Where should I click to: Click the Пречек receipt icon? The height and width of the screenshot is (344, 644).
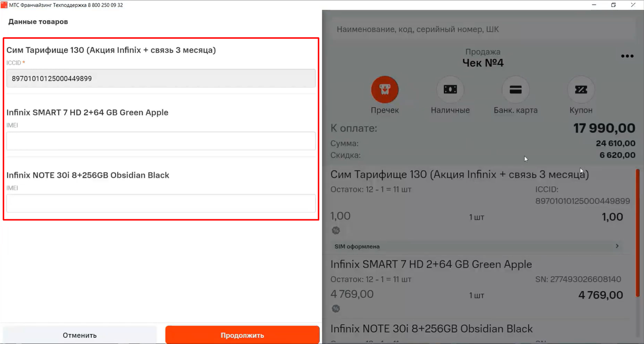click(x=385, y=90)
